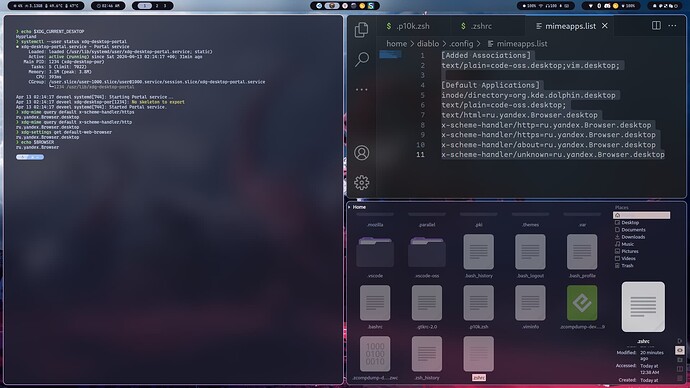Click the text/html=ru.yandex.Browser.desktop line
The image size is (690, 388).
click(x=520, y=115)
